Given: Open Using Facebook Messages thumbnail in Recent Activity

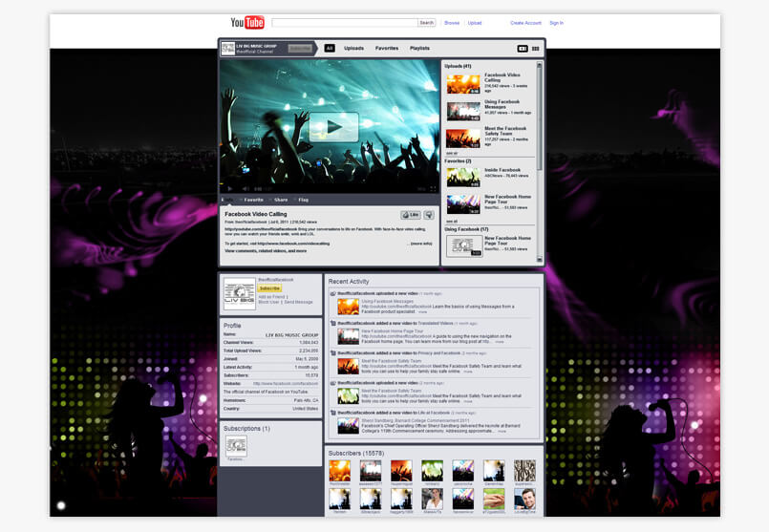Looking at the screenshot, I should [349, 307].
